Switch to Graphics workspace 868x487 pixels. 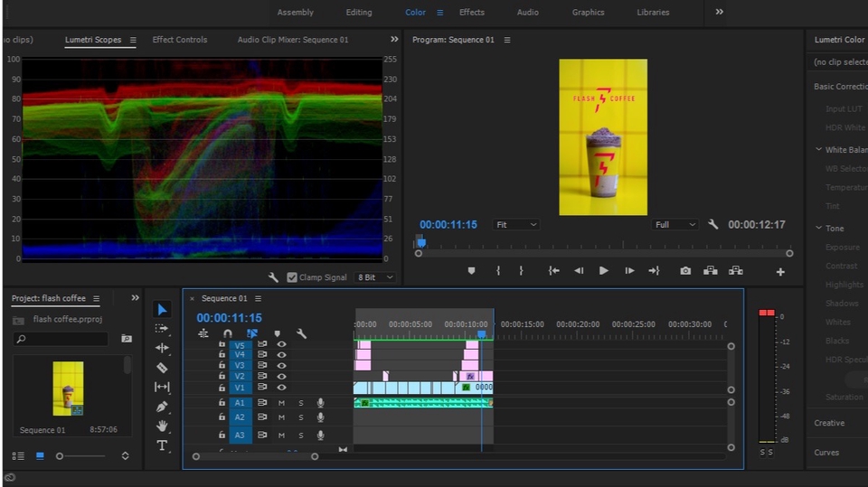(x=588, y=12)
